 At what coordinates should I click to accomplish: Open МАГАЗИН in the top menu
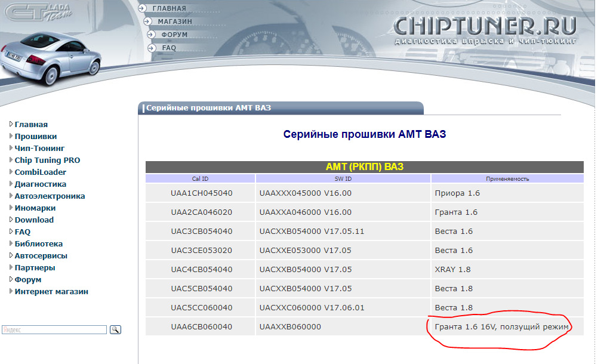[x=175, y=21]
